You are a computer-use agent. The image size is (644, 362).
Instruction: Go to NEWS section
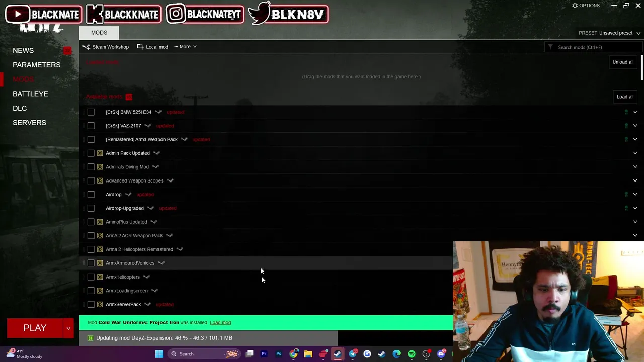(23, 50)
